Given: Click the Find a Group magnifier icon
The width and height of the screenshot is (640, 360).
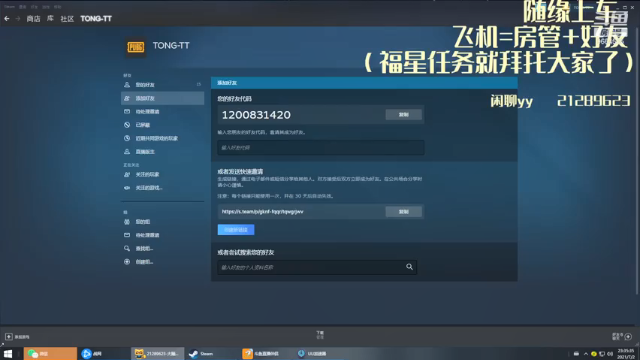Looking at the screenshot, I should point(127,248).
